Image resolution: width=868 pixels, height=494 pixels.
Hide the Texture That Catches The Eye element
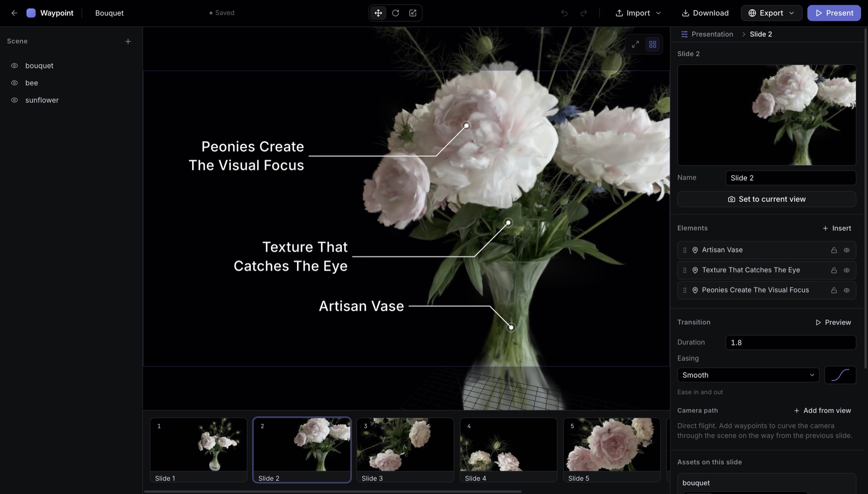847,270
